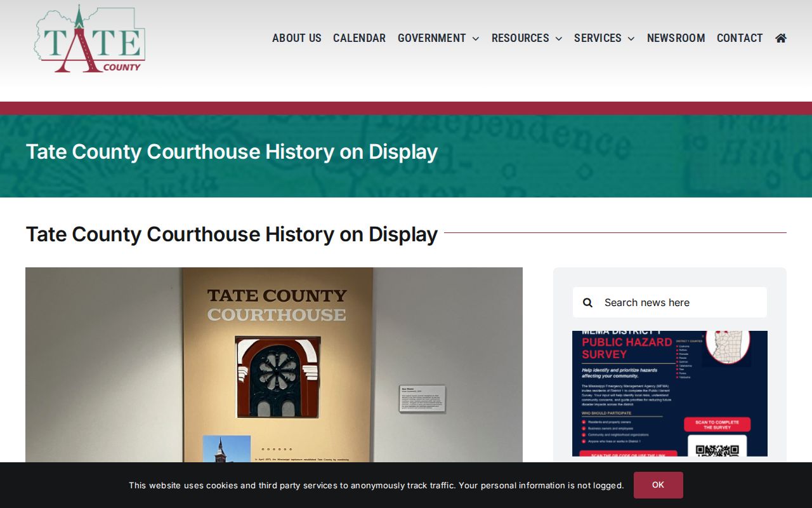This screenshot has width=812, height=508.
Task: Focus the Search news here field
Action: (670, 302)
